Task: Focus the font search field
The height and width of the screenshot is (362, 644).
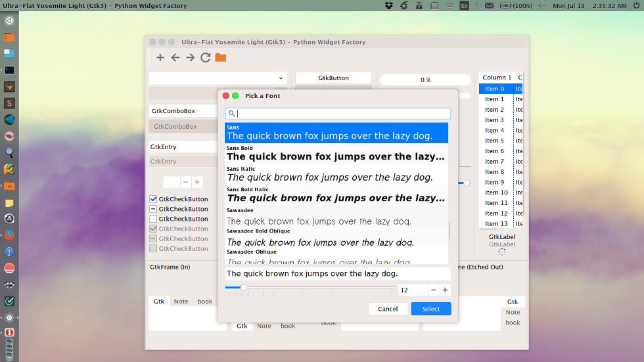Action: click(338, 113)
